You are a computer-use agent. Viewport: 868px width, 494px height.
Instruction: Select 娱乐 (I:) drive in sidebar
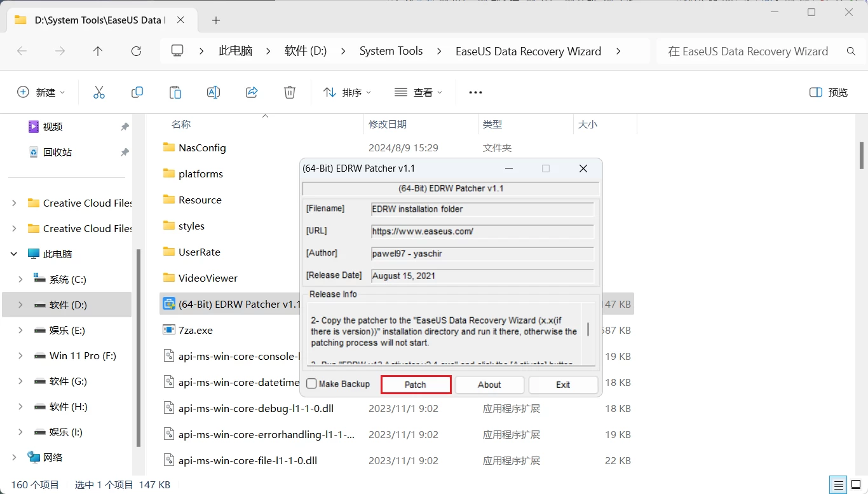[66, 432]
